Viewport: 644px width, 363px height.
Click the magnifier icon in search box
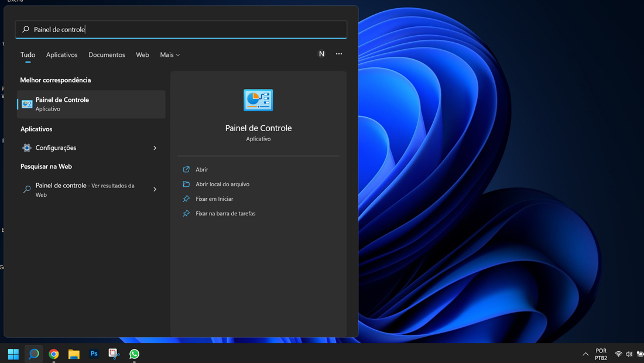click(x=26, y=29)
